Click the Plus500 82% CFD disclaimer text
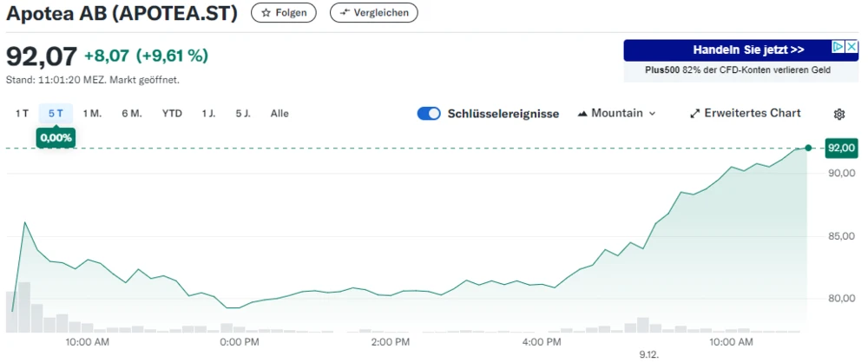 (x=737, y=70)
